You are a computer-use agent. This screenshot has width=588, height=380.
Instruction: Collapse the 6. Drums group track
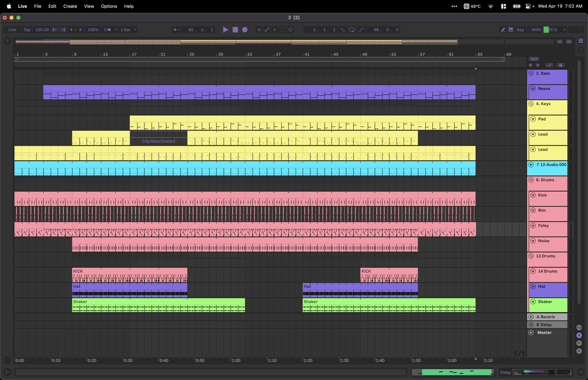pyautogui.click(x=531, y=180)
